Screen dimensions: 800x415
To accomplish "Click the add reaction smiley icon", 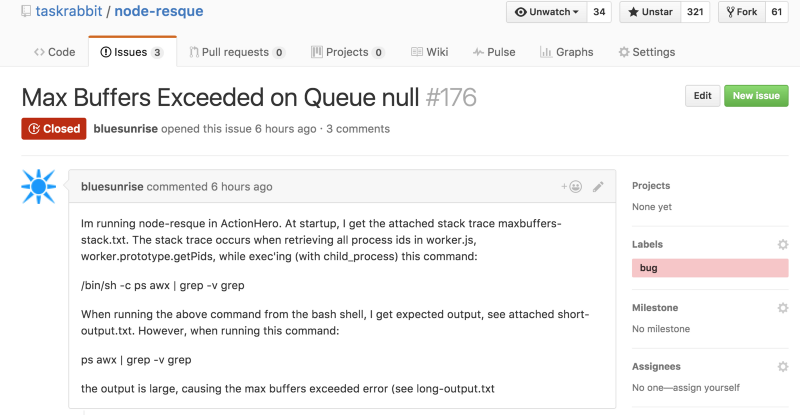I will click(x=571, y=187).
